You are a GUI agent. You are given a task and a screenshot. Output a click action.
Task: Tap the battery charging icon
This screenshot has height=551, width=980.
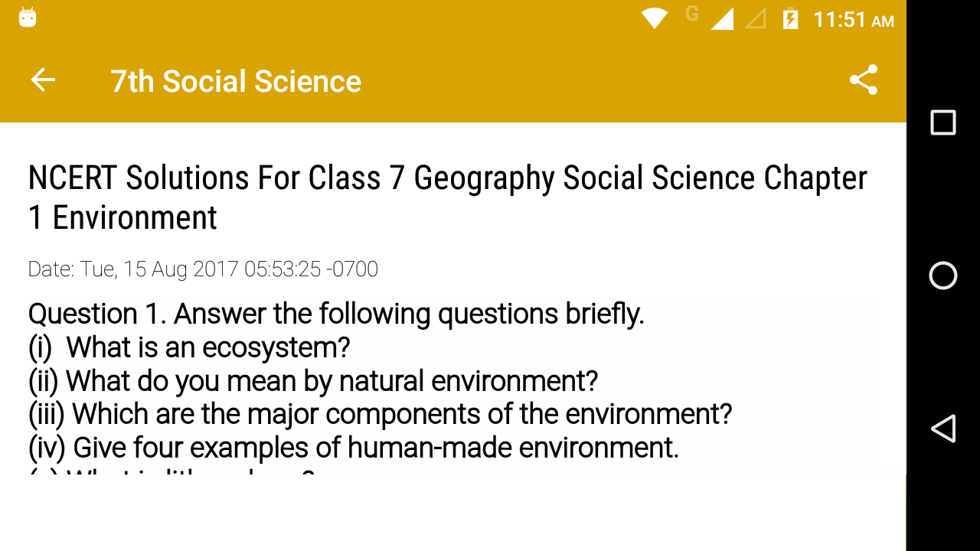(x=790, y=18)
